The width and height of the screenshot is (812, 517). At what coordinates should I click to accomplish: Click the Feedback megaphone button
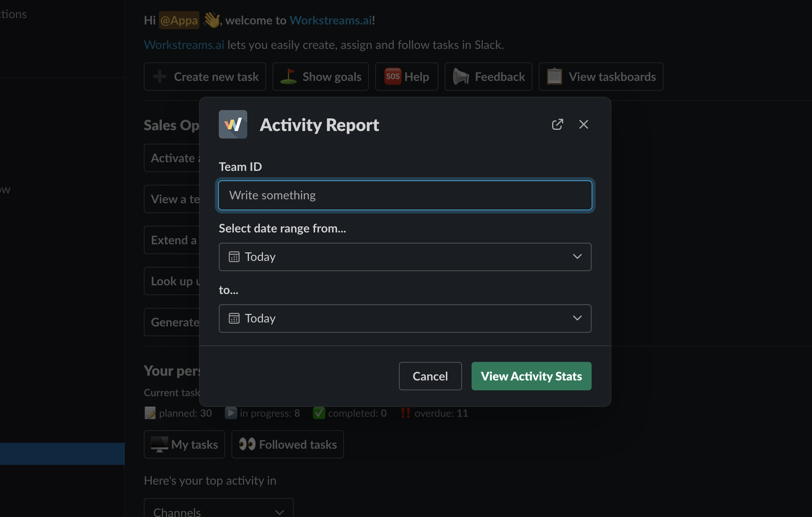489,77
